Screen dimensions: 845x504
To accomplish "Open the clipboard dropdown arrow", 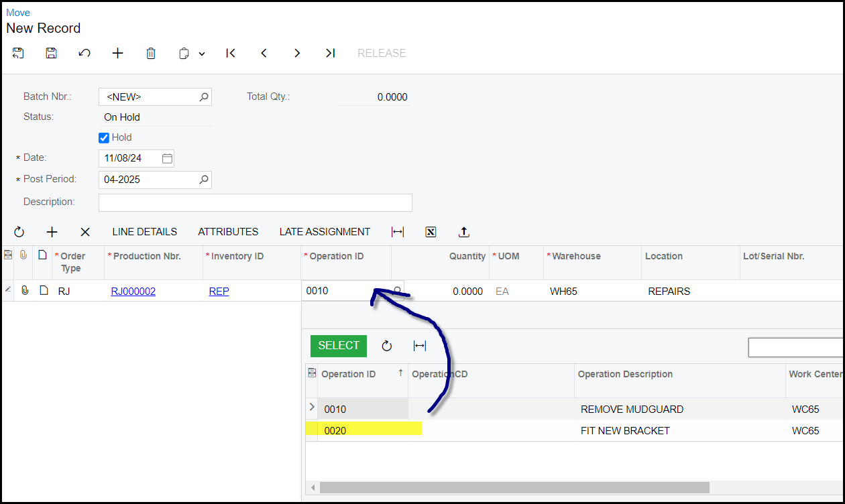I will point(201,54).
